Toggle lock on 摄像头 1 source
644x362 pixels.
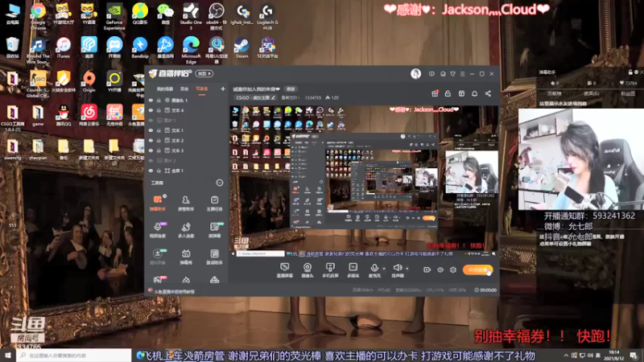159,100
